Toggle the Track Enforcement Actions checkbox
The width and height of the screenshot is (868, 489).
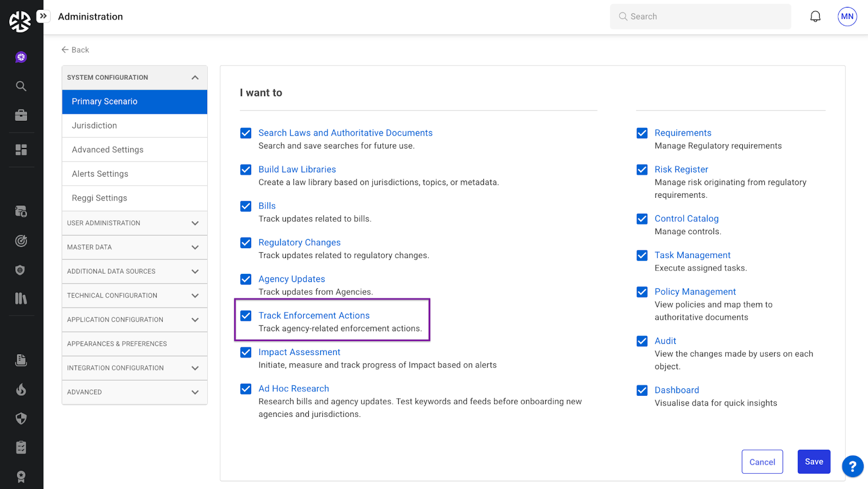[x=246, y=316]
